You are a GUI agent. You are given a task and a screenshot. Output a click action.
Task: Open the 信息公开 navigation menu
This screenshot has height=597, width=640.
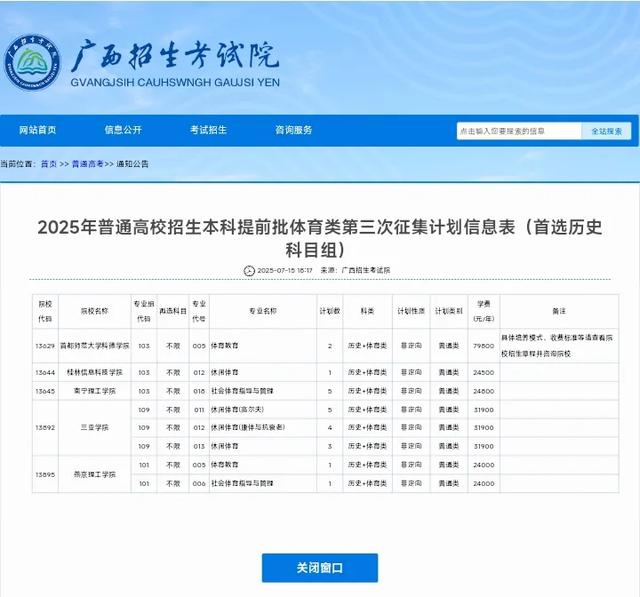pyautogui.click(x=123, y=130)
